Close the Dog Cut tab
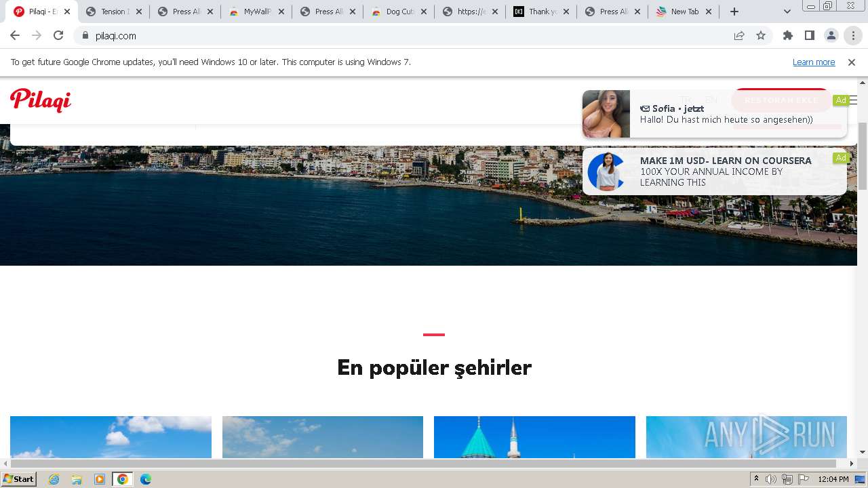The height and width of the screenshot is (488, 868). [424, 12]
